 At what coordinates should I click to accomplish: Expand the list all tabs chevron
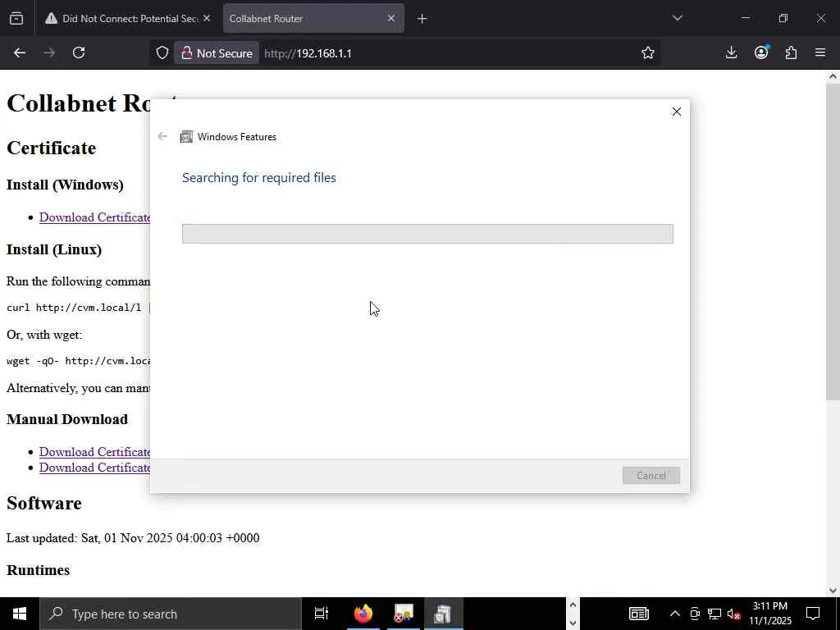point(677,18)
